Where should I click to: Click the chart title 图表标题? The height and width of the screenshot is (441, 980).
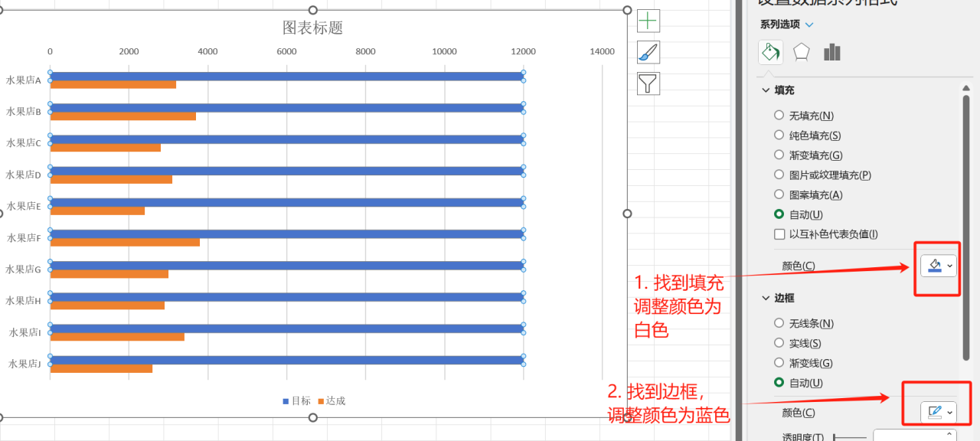(312, 28)
